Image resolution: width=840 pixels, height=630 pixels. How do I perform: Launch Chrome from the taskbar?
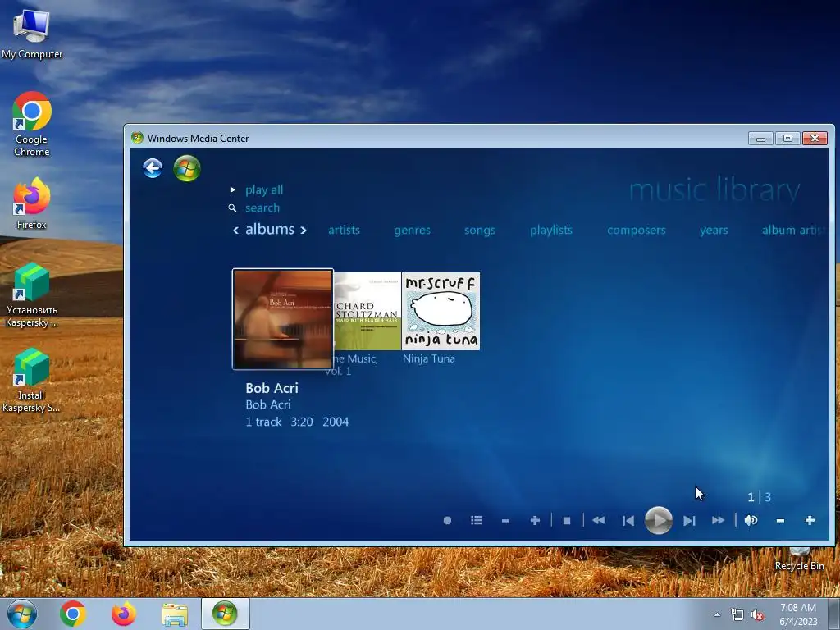pos(73,614)
